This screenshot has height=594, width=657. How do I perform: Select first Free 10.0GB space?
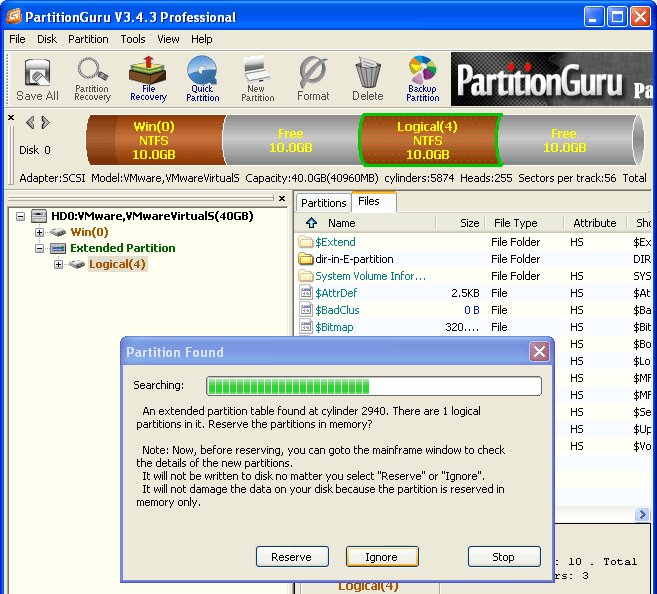291,140
